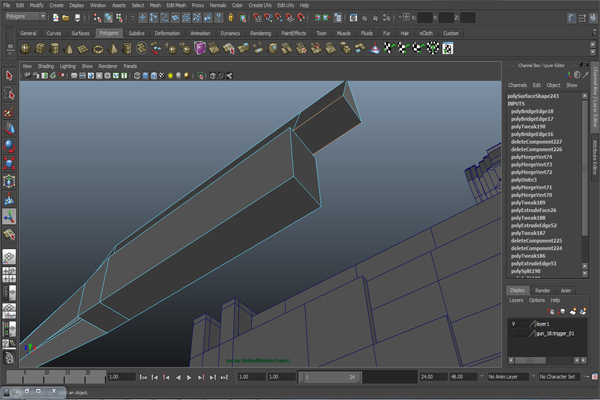Activate the Show Manipulator tool
Screen dimensions: 600x400
point(9,216)
